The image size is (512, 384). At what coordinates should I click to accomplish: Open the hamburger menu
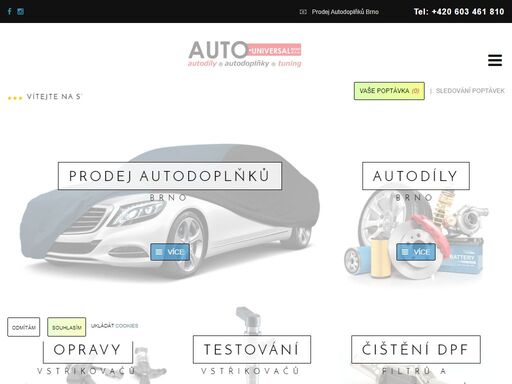click(x=495, y=60)
